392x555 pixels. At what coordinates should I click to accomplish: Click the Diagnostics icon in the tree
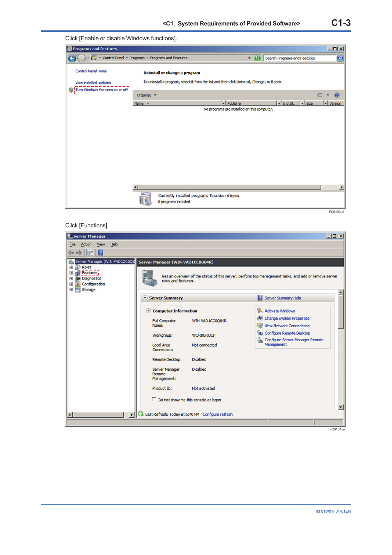pyautogui.click(x=78, y=278)
